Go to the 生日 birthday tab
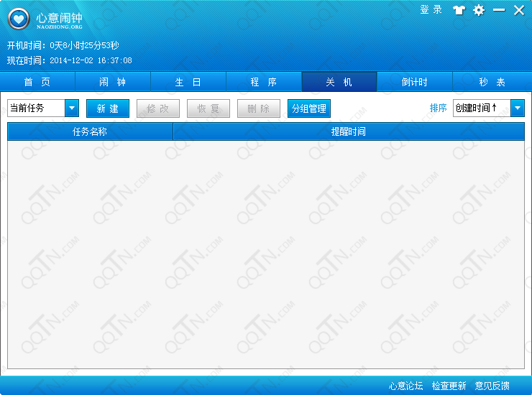This screenshot has height=395, width=532. pos(188,82)
